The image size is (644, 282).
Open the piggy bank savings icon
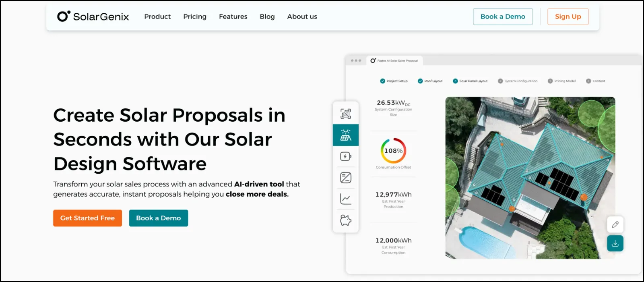point(346,220)
